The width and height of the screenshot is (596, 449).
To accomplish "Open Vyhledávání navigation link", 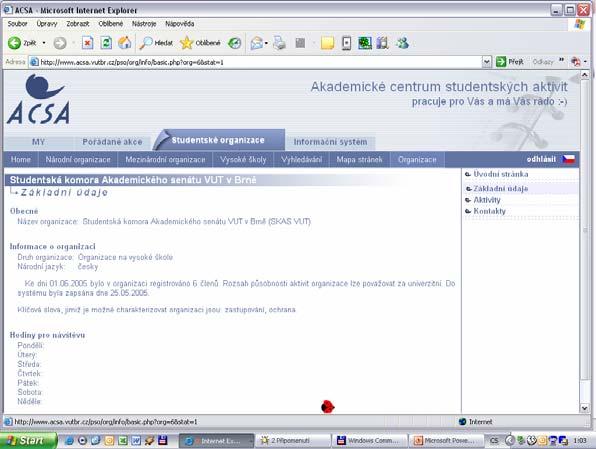I will (301, 159).
